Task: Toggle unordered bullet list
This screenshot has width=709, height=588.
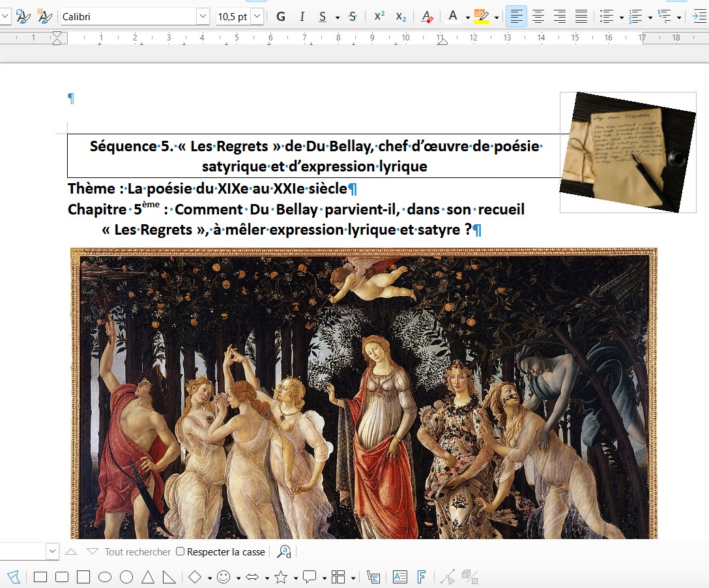Action: coord(606,17)
